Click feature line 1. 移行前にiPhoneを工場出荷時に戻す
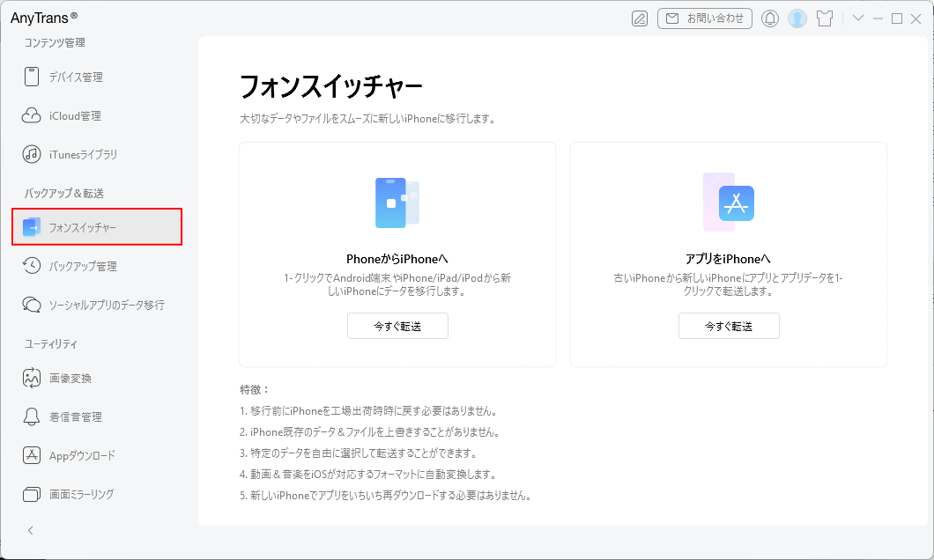 tap(370, 410)
